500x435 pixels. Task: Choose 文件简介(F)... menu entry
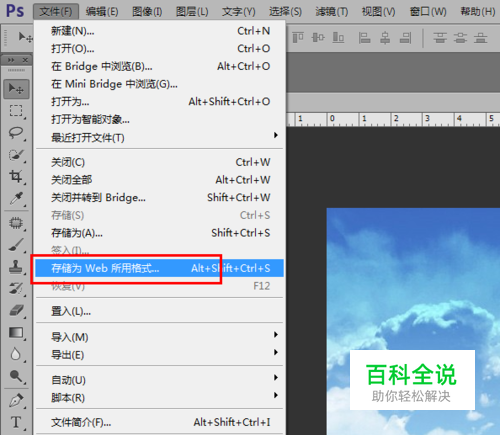pos(160,422)
